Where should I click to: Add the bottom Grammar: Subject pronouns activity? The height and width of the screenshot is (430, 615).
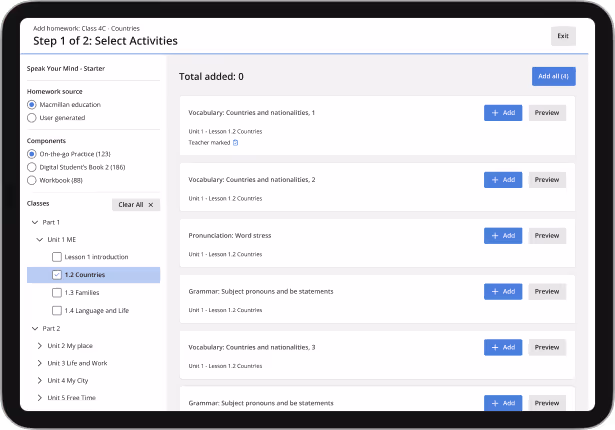click(503, 403)
